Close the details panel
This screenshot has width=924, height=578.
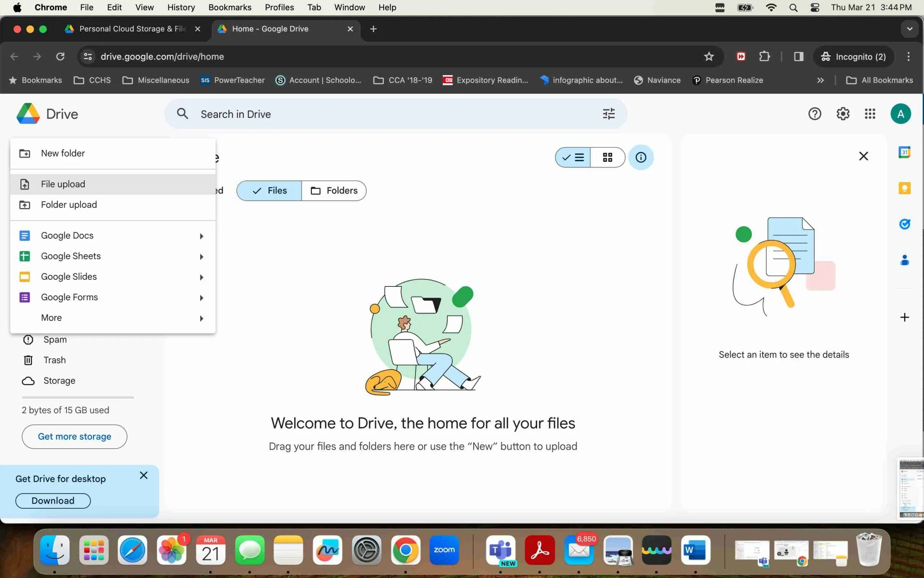(863, 156)
